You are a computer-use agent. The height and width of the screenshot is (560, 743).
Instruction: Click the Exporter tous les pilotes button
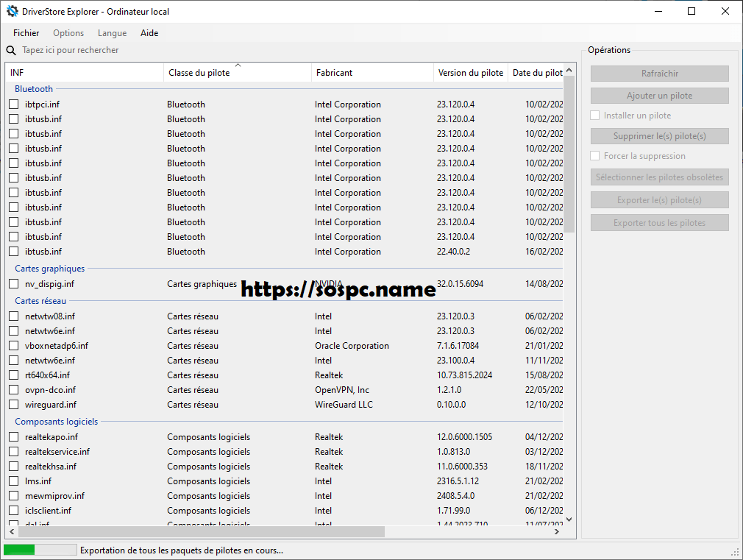pyautogui.click(x=659, y=223)
